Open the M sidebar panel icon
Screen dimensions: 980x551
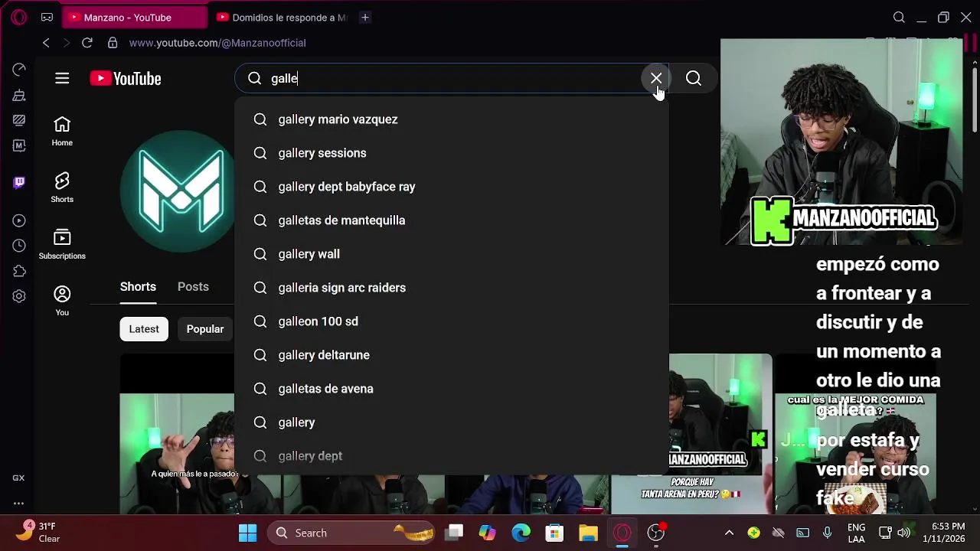click(19, 145)
